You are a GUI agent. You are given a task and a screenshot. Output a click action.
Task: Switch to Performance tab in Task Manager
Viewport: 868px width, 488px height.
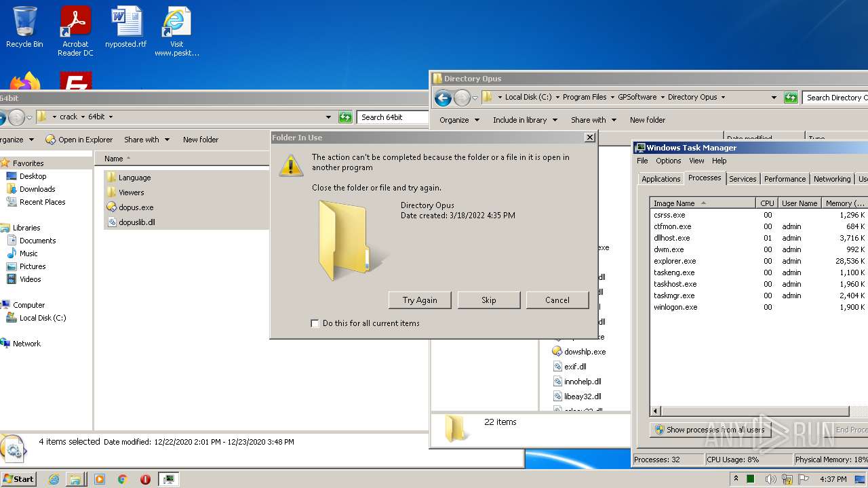pyautogui.click(x=785, y=179)
